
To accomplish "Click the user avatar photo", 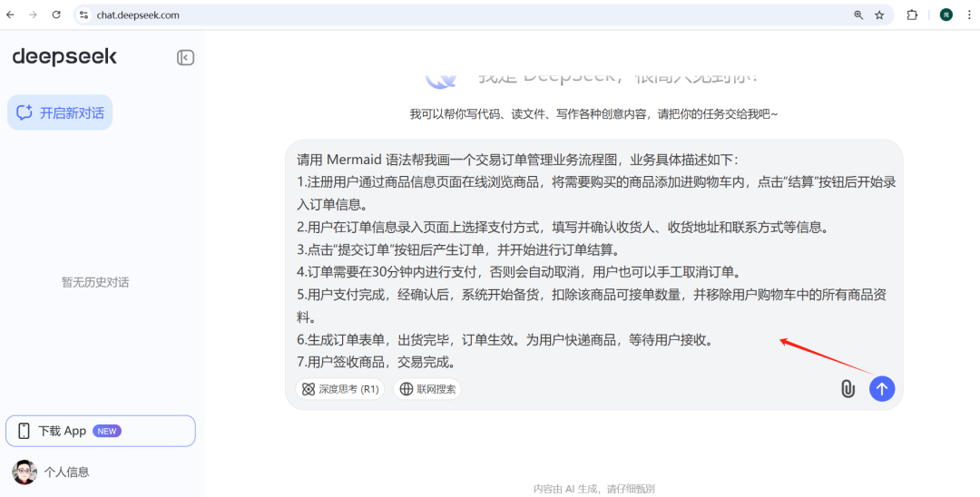I will tap(25, 472).
